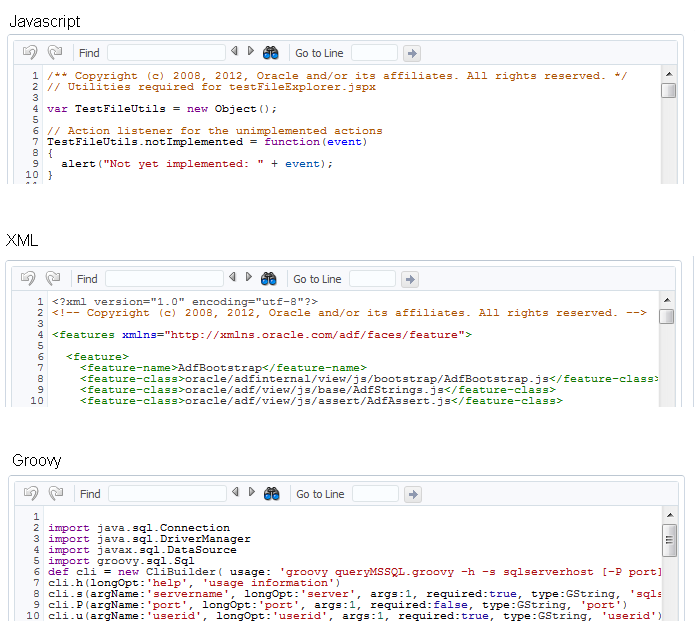695x631 pixels.
Task: Click the 'import groovy.sql.Sql' line
Action: pyautogui.click(x=121, y=561)
